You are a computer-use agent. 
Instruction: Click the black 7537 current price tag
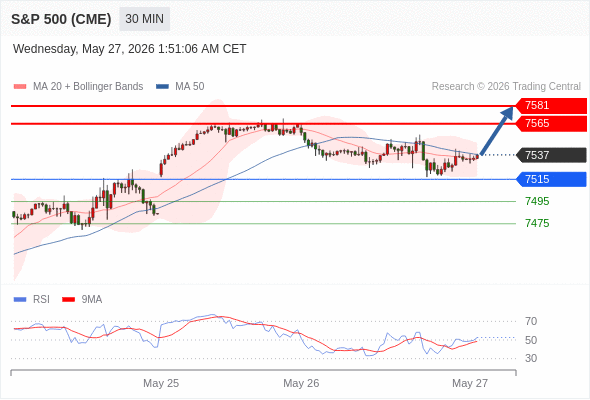tap(551, 155)
